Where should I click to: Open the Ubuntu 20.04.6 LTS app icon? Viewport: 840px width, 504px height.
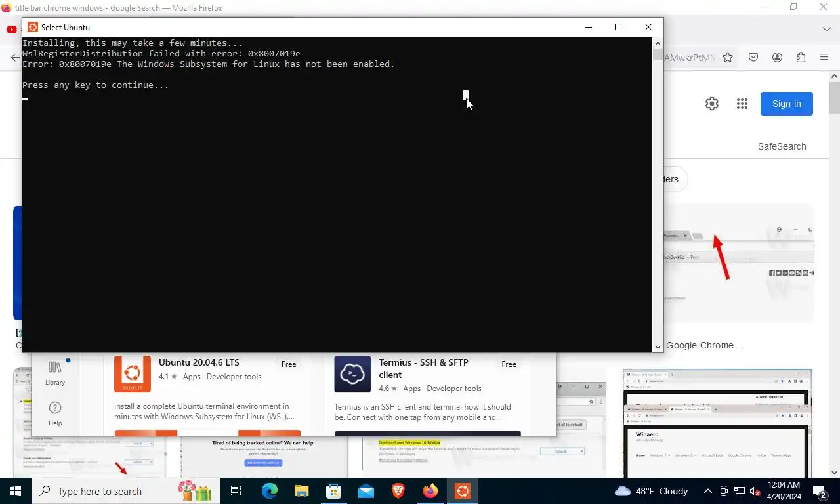133,374
